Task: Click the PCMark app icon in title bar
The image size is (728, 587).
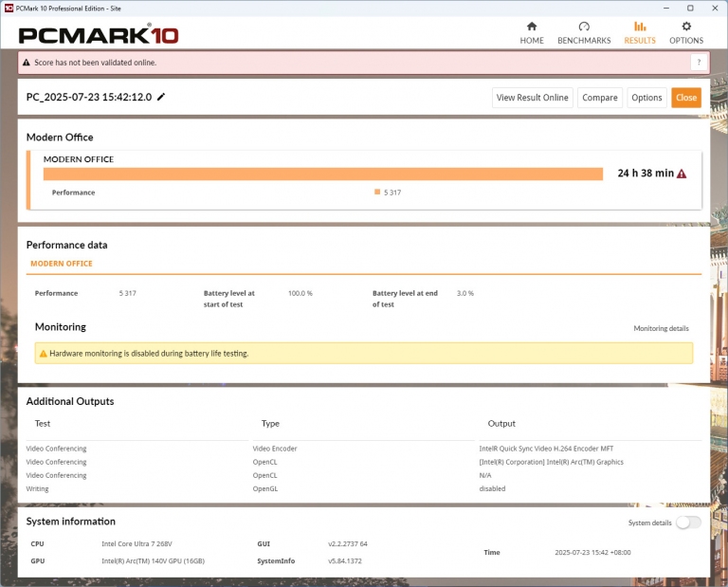Action: click(x=9, y=8)
